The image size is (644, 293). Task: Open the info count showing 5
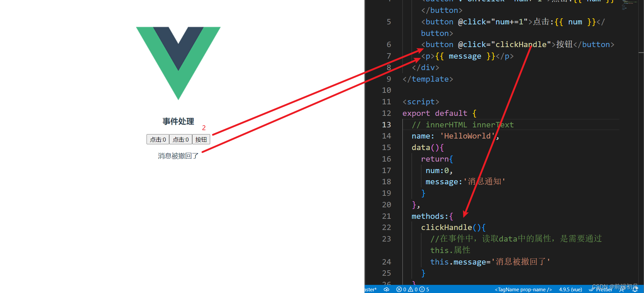pyautogui.click(x=424, y=289)
